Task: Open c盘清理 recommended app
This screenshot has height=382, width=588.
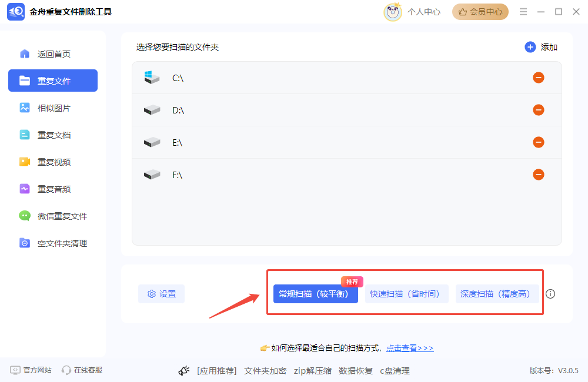Action: pyautogui.click(x=395, y=371)
